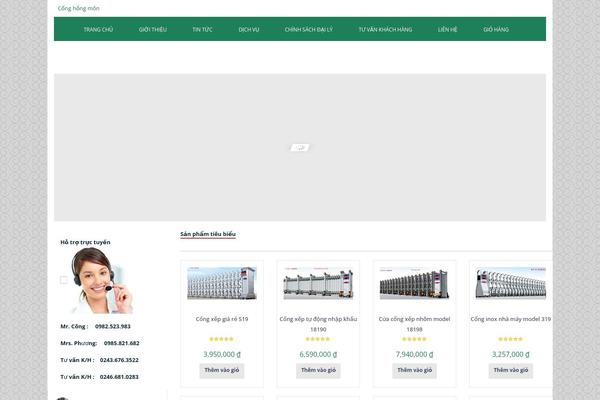
Task: Click Mrs. Phương phone number 0985.821.682
Action: (x=122, y=343)
